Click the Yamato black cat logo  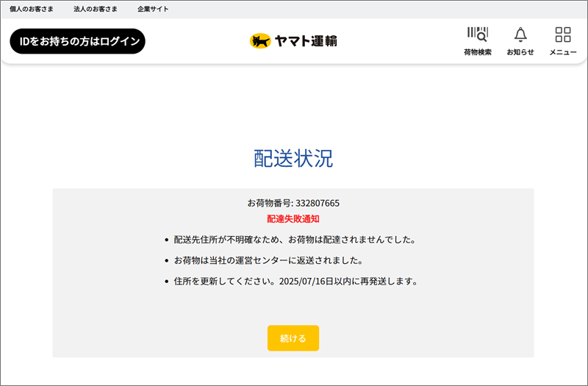pos(260,41)
